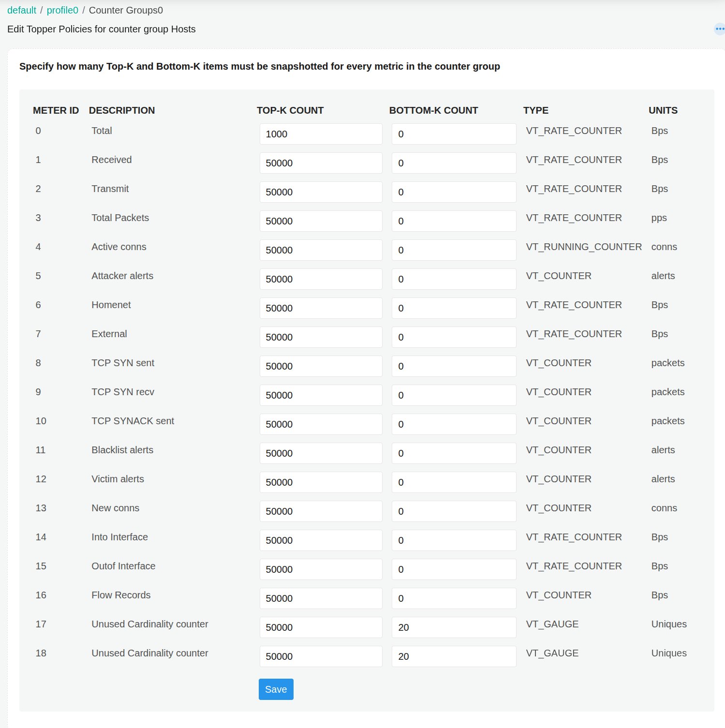
Task: Change Bottom-K count for meter ID 17
Action: pyautogui.click(x=454, y=627)
